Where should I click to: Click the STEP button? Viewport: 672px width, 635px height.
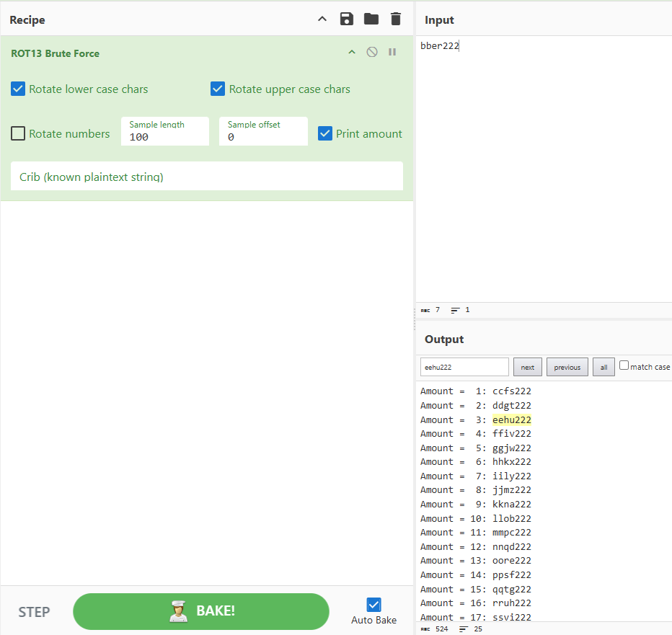point(35,612)
